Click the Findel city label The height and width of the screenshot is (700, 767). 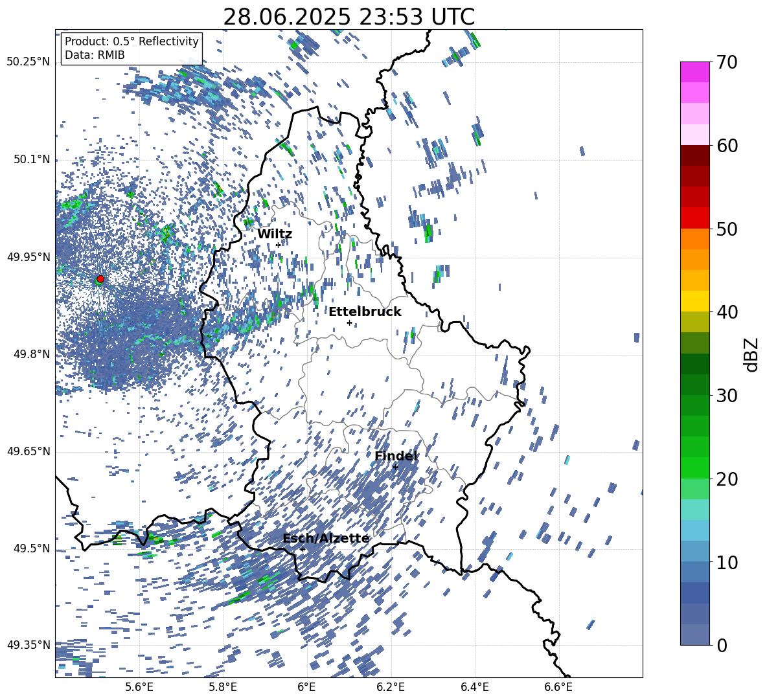point(396,456)
